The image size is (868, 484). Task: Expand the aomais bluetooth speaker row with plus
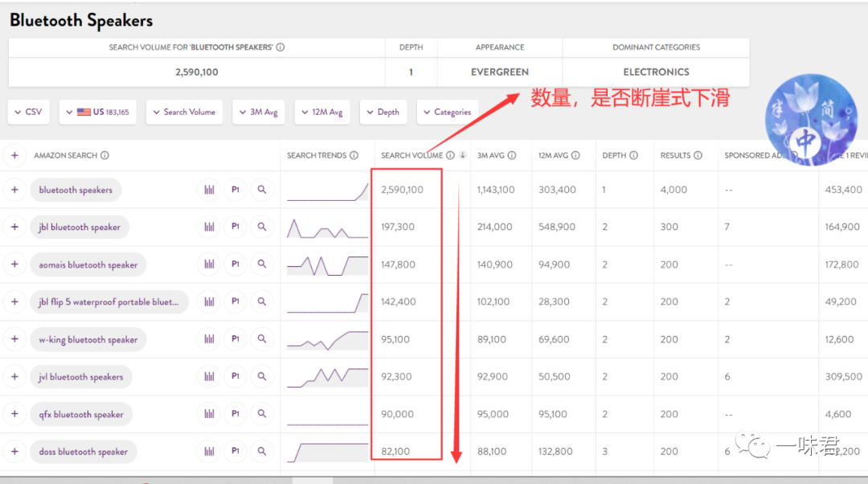click(15, 265)
